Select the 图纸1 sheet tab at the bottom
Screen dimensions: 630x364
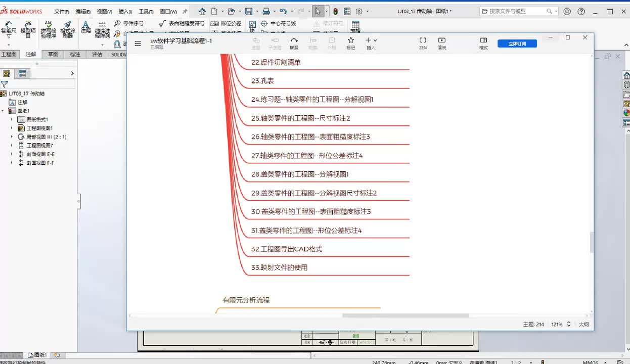(x=37, y=355)
